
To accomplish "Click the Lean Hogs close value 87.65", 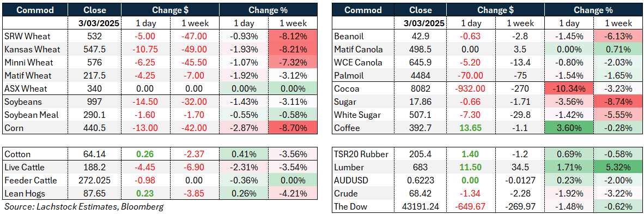I will click(94, 193).
